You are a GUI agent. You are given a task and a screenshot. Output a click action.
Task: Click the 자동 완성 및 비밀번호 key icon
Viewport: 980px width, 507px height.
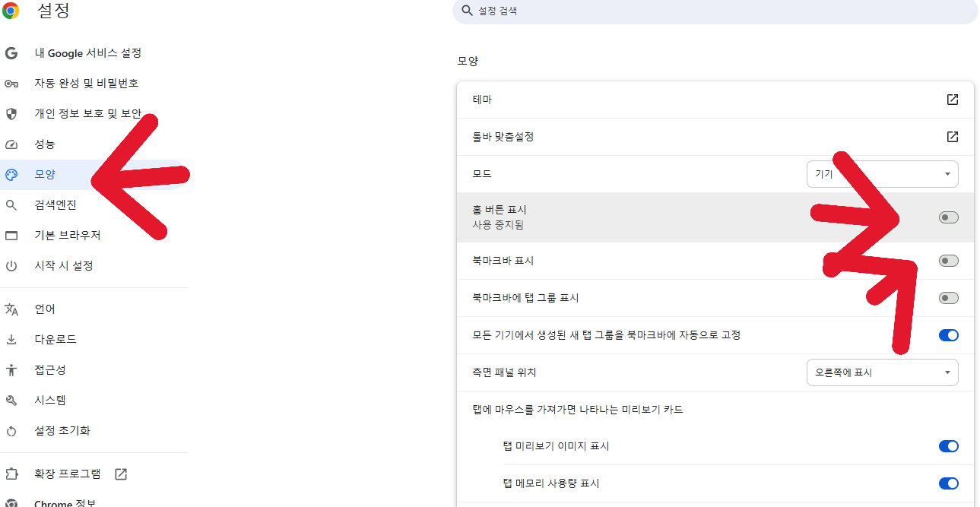click(x=11, y=83)
